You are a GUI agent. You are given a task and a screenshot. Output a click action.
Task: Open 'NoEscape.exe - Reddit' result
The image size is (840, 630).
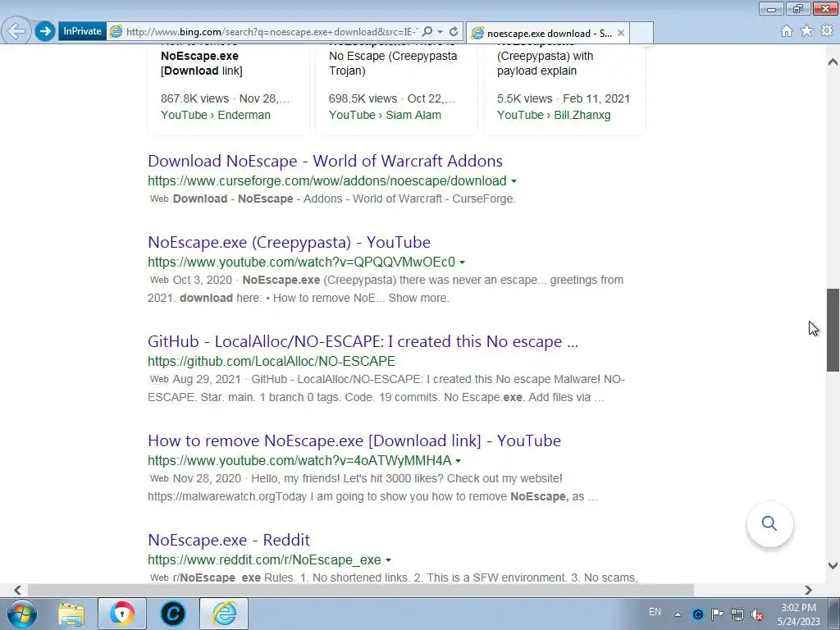pos(229,540)
